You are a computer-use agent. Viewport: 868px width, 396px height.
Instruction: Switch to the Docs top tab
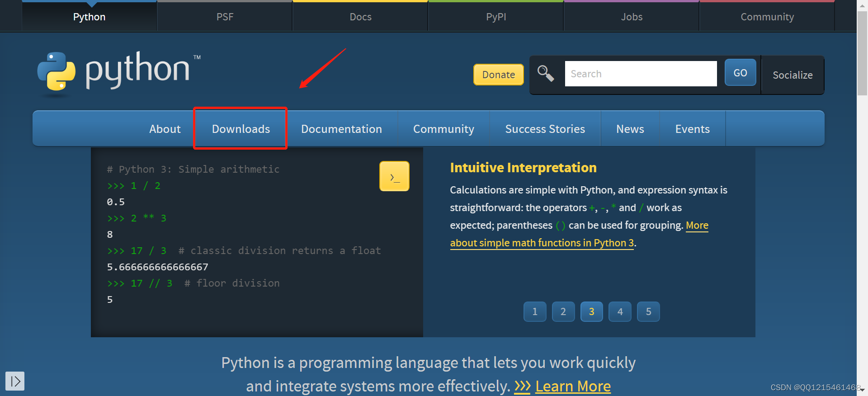point(360,17)
